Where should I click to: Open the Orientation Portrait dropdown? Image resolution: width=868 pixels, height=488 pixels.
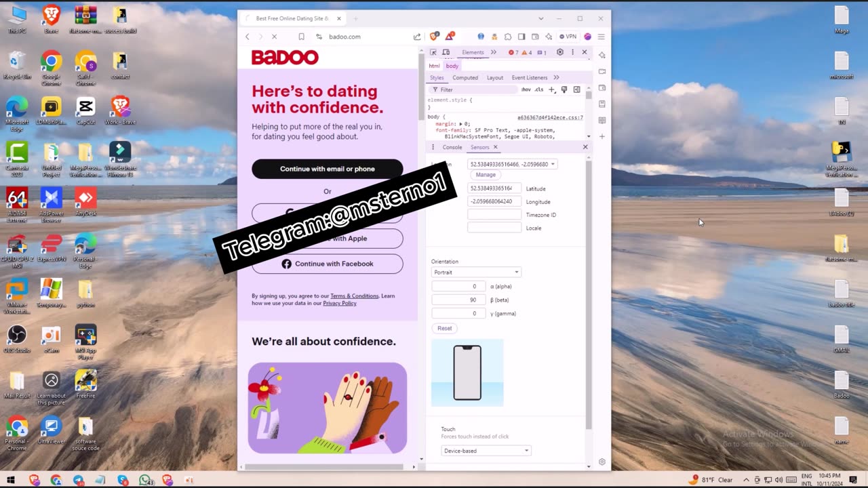[x=476, y=272]
